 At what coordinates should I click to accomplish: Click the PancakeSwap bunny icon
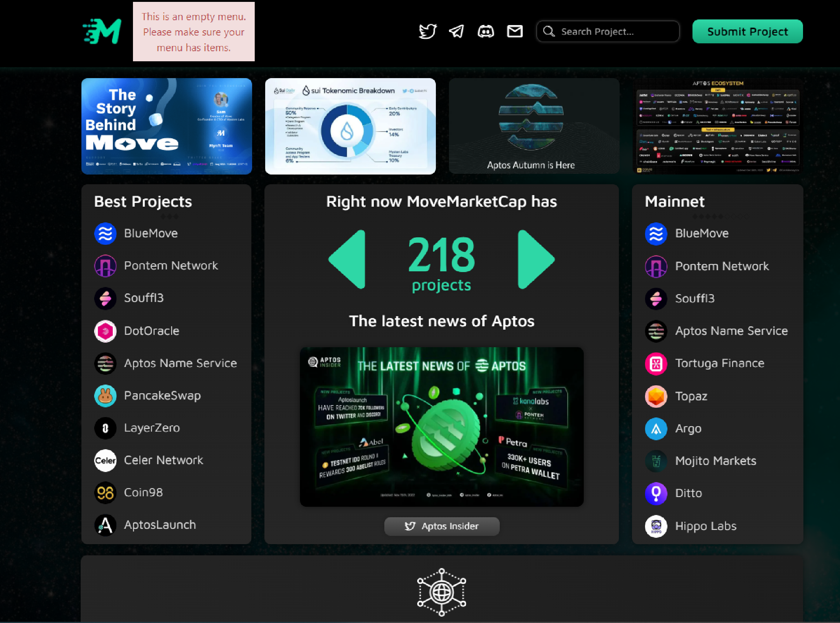(x=105, y=396)
